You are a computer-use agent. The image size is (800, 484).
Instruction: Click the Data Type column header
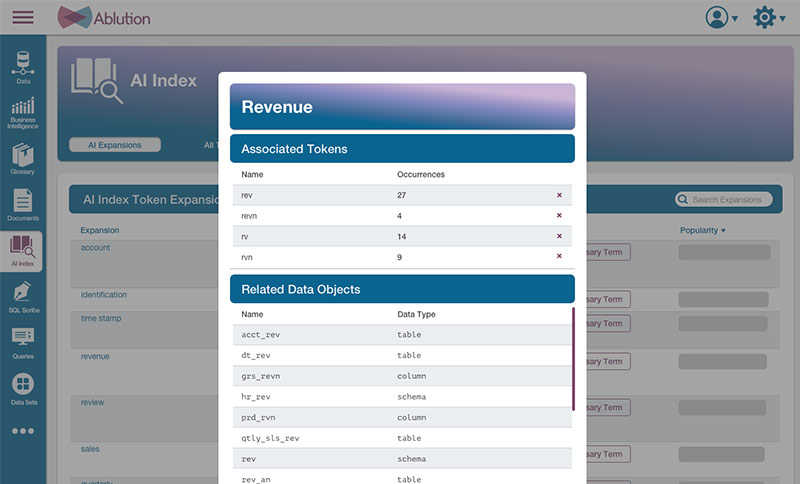[416, 314]
